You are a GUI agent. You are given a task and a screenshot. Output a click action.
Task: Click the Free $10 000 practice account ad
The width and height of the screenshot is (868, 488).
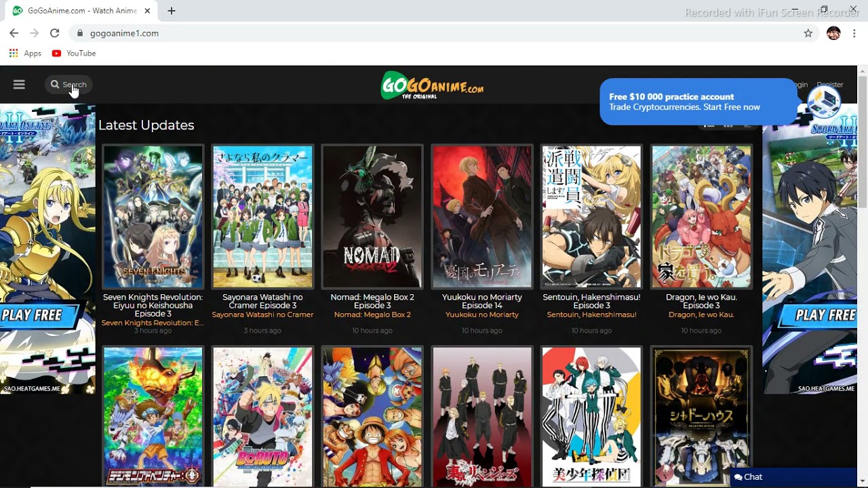(x=698, y=102)
